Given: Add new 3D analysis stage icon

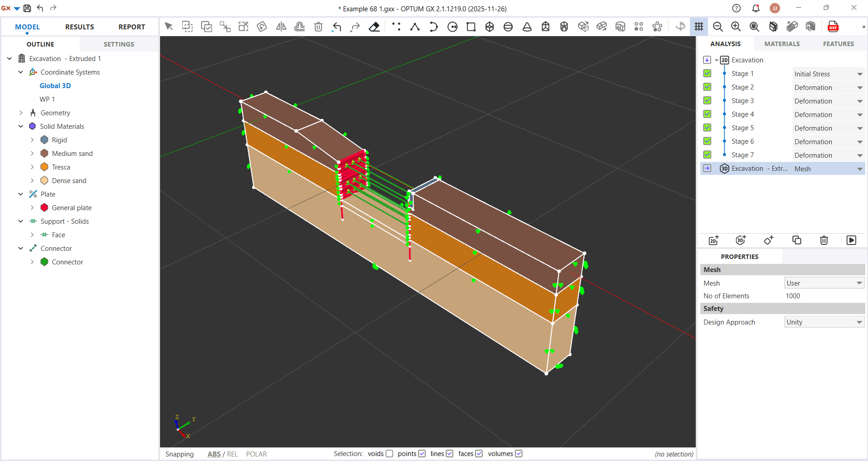Looking at the screenshot, I should (x=741, y=240).
